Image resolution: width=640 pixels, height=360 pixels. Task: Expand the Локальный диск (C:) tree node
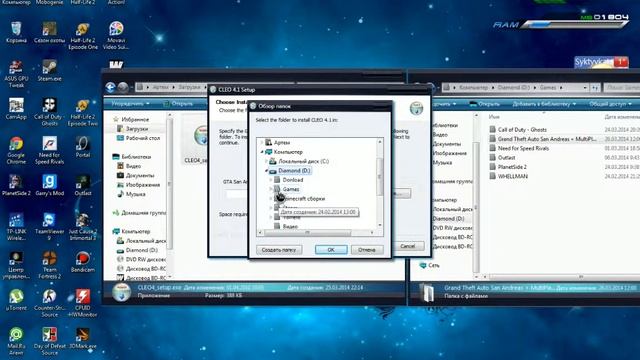[x=266, y=161]
